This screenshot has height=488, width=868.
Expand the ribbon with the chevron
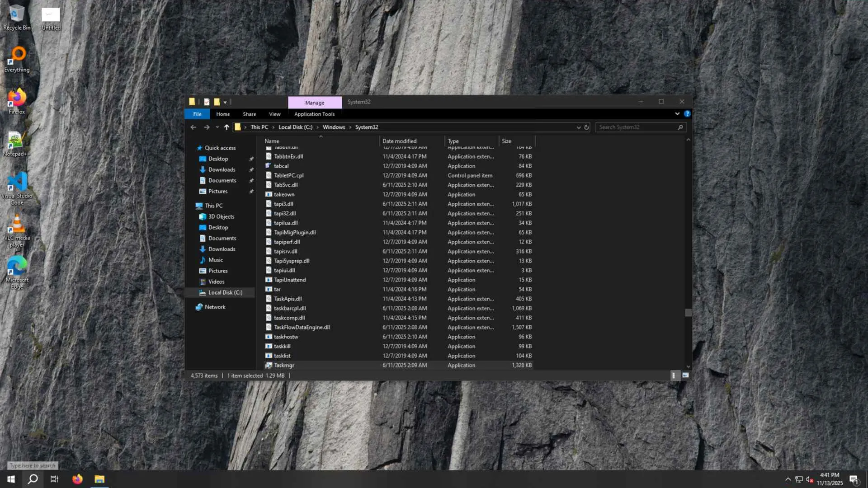pyautogui.click(x=677, y=114)
